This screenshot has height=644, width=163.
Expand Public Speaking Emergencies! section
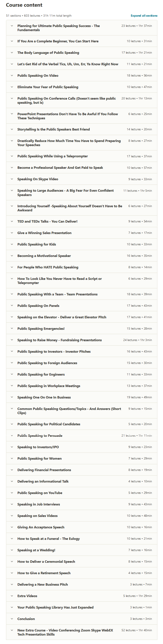coord(41,328)
